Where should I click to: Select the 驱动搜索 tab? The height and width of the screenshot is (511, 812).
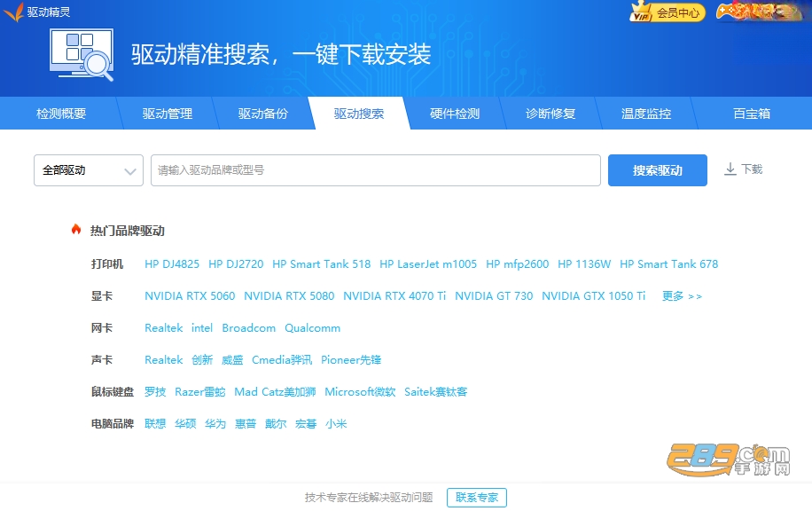(359, 114)
